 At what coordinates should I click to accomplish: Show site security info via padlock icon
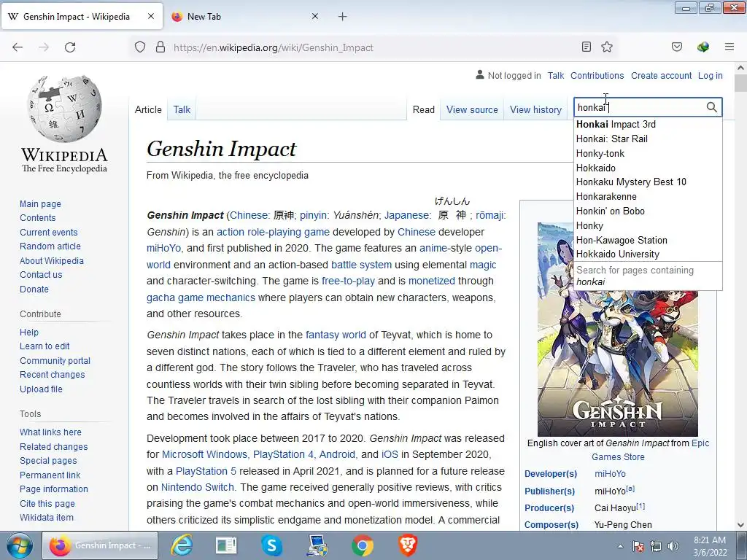(160, 47)
